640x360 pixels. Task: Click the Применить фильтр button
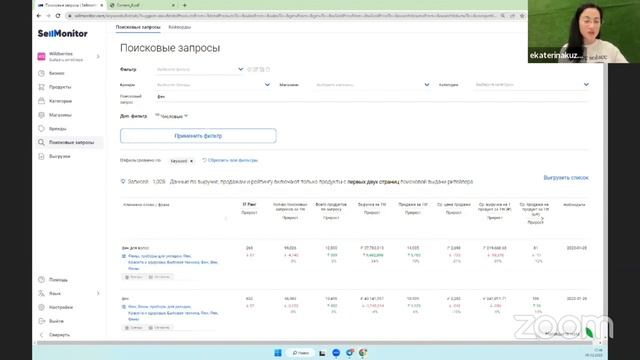[198, 136]
